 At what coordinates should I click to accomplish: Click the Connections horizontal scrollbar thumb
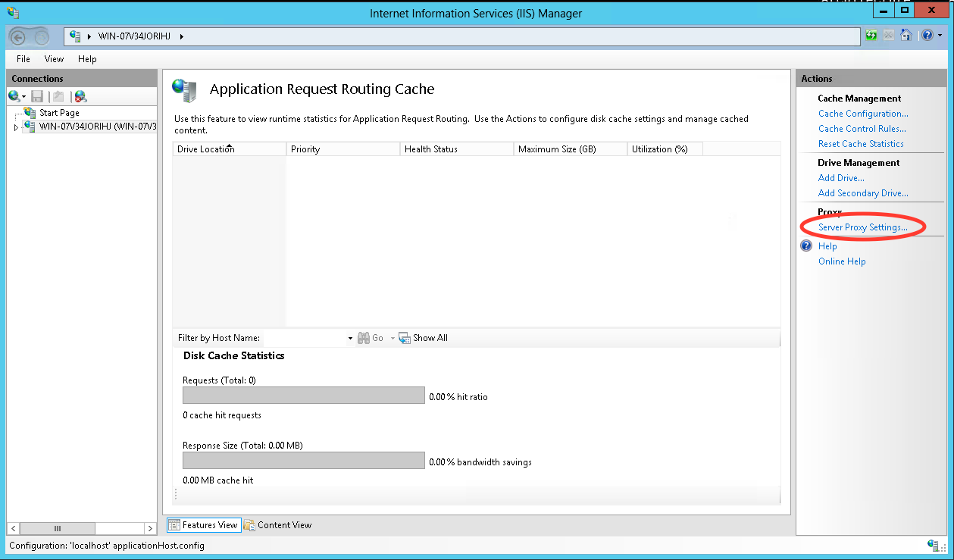click(58, 528)
